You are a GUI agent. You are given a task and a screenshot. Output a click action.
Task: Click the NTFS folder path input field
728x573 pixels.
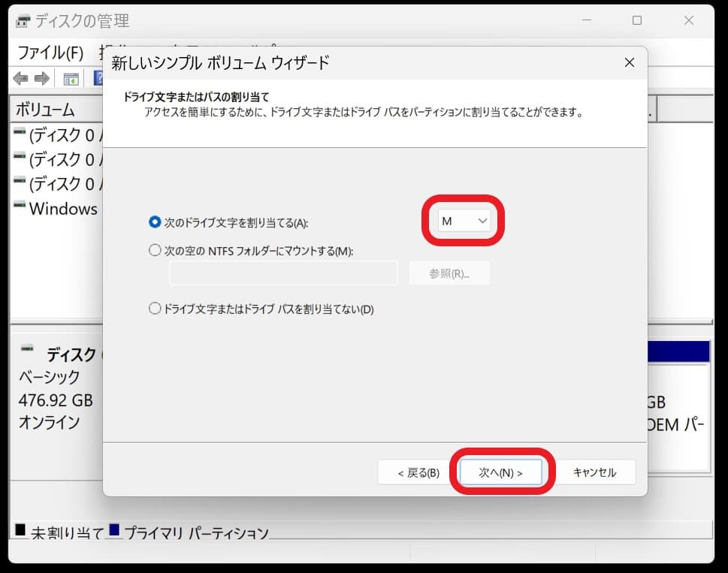tap(284, 273)
